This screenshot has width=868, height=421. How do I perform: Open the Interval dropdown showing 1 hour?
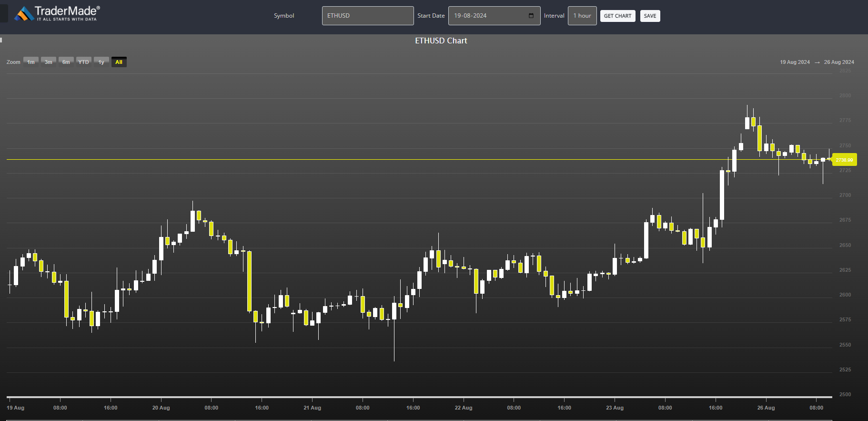click(x=582, y=16)
